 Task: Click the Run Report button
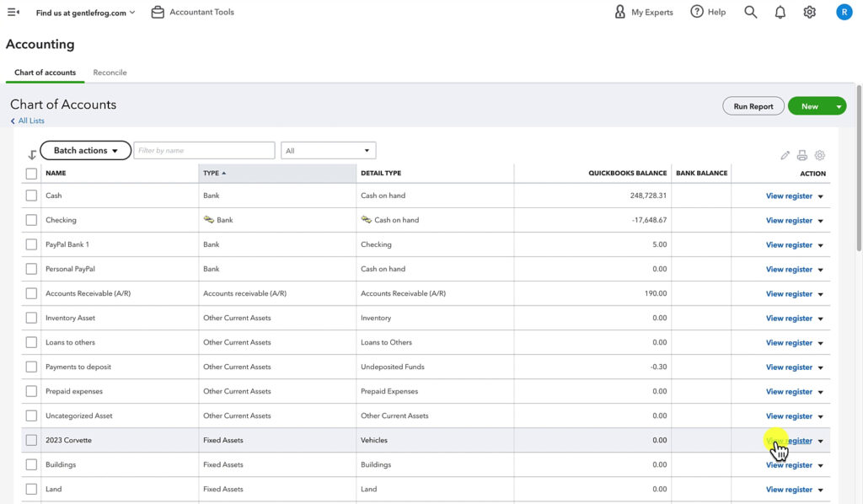(753, 106)
